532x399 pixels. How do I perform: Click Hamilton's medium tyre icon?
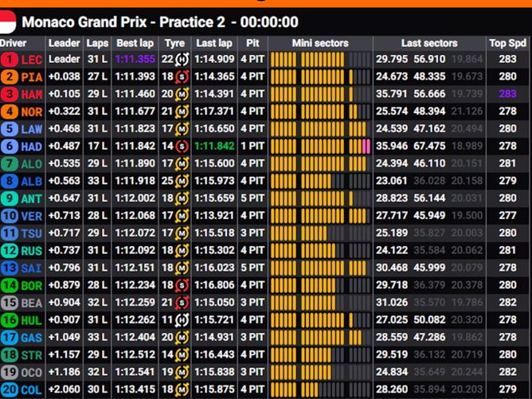point(181,94)
